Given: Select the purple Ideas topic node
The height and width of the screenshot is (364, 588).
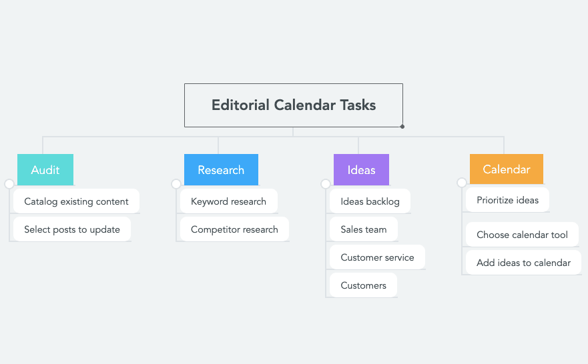Looking at the screenshot, I should (x=361, y=170).
